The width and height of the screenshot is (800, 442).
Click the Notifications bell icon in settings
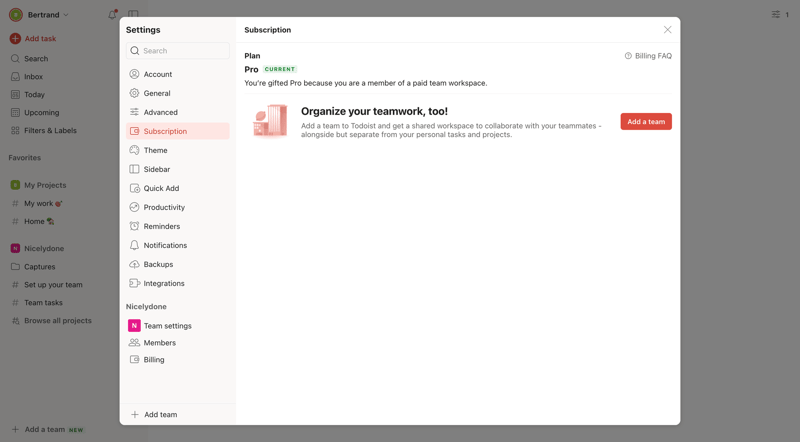point(134,245)
